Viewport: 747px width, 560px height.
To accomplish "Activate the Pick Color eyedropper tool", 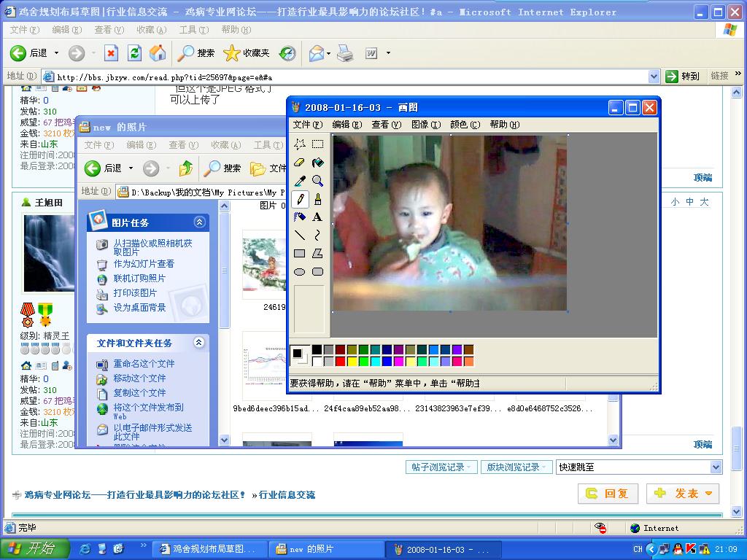I will tap(300, 181).
